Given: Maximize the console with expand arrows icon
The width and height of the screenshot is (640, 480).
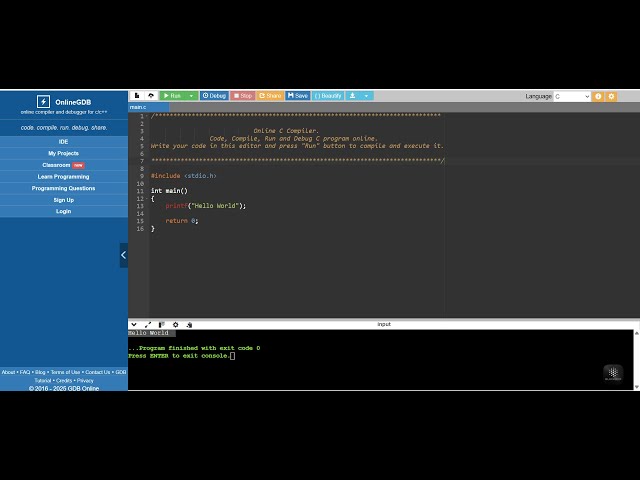Looking at the screenshot, I should pos(148,324).
